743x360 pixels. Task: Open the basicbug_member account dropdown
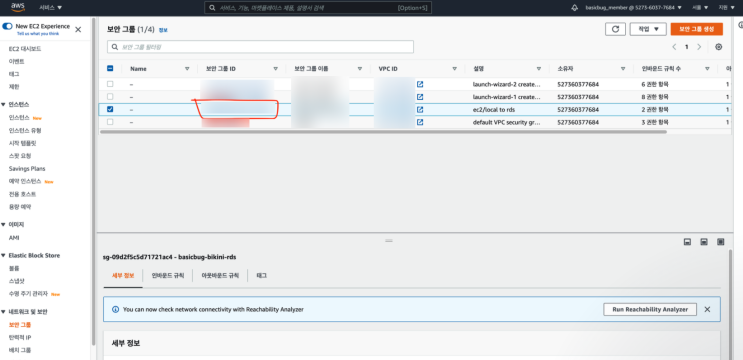tap(634, 8)
